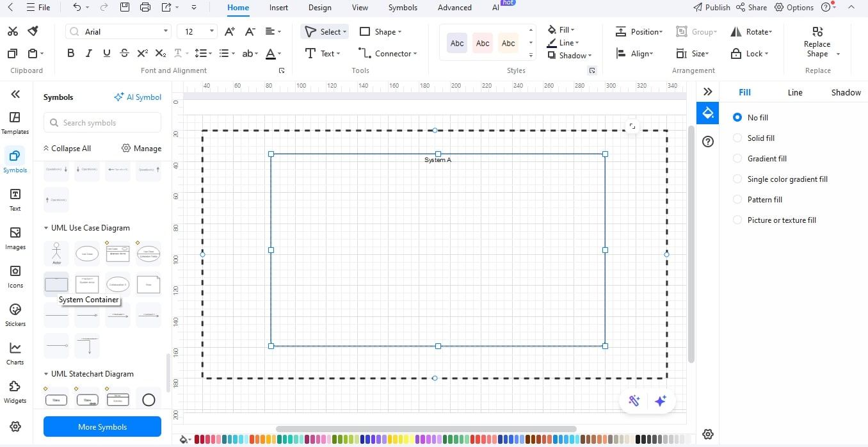Click the paint bucket fill panel icon
This screenshot has width=868, height=447.
pos(708,113)
